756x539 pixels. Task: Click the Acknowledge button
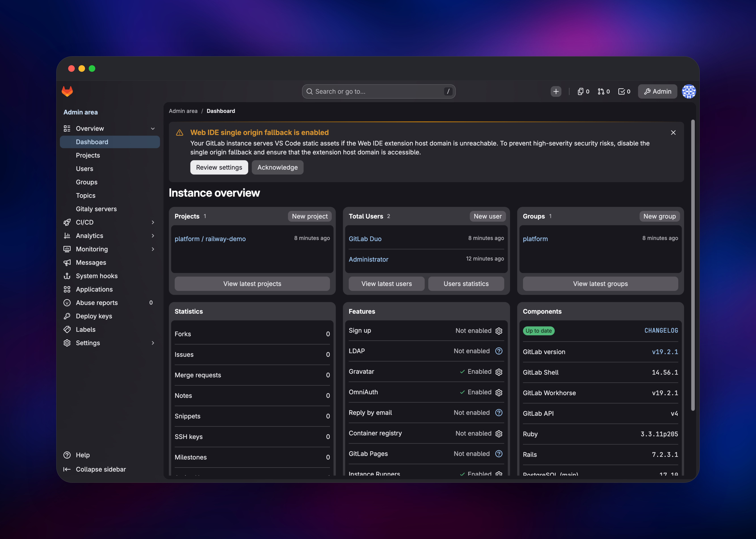(x=278, y=167)
